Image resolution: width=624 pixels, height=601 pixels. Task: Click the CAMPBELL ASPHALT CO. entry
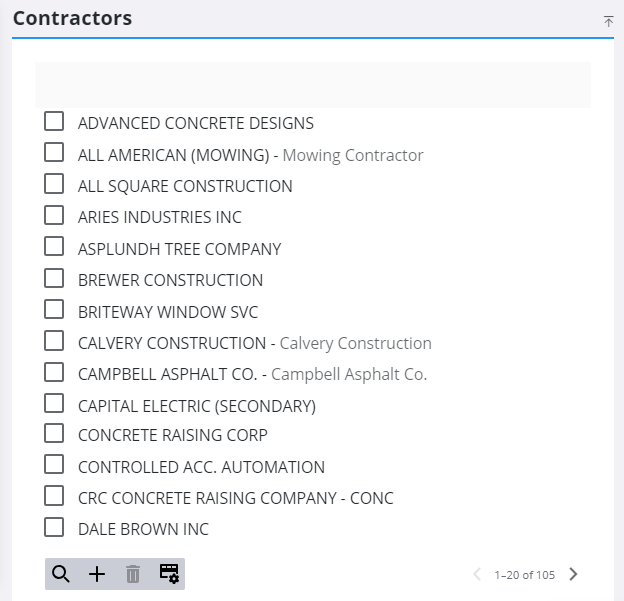(x=252, y=374)
